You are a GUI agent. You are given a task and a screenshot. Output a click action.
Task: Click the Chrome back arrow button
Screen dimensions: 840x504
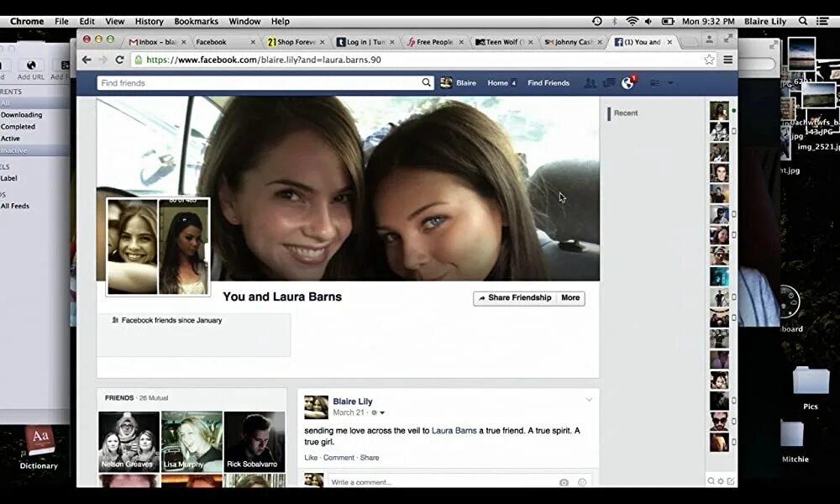point(87,60)
